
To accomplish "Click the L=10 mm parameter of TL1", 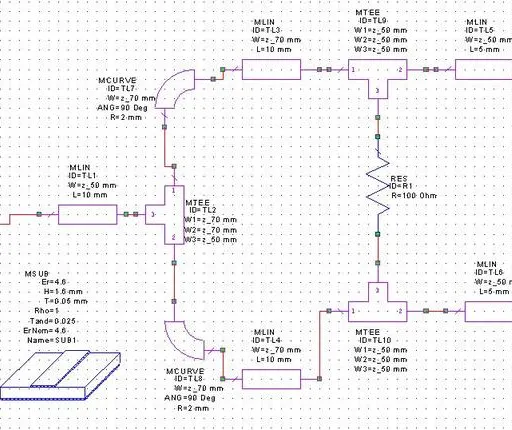I will click(90, 195).
